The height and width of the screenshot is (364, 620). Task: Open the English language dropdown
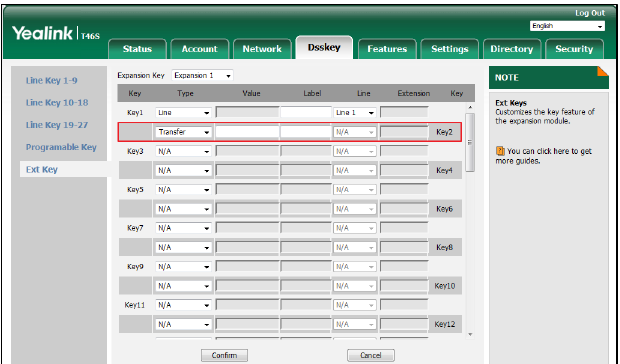[567, 26]
